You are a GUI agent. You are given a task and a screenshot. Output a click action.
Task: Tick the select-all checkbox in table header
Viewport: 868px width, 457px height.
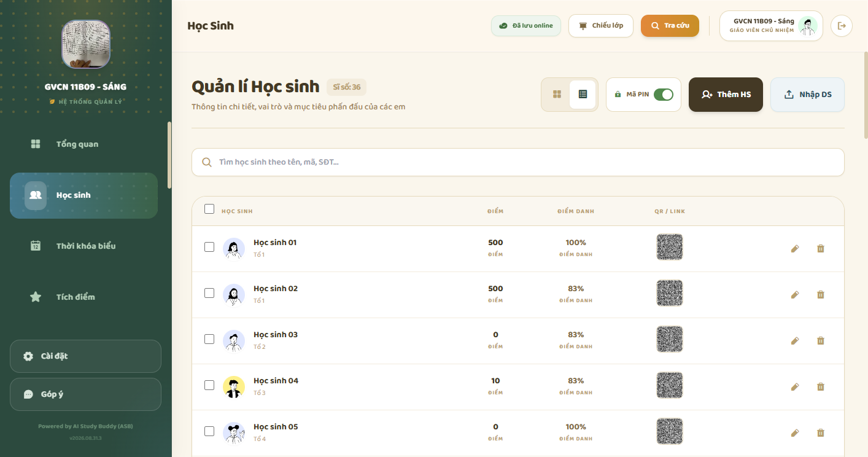coord(209,209)
